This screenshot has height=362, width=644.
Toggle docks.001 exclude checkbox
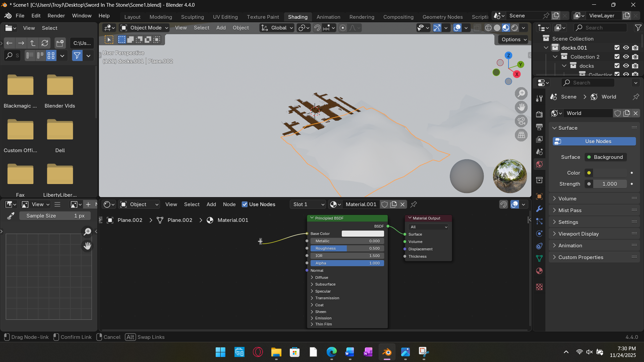617,48
